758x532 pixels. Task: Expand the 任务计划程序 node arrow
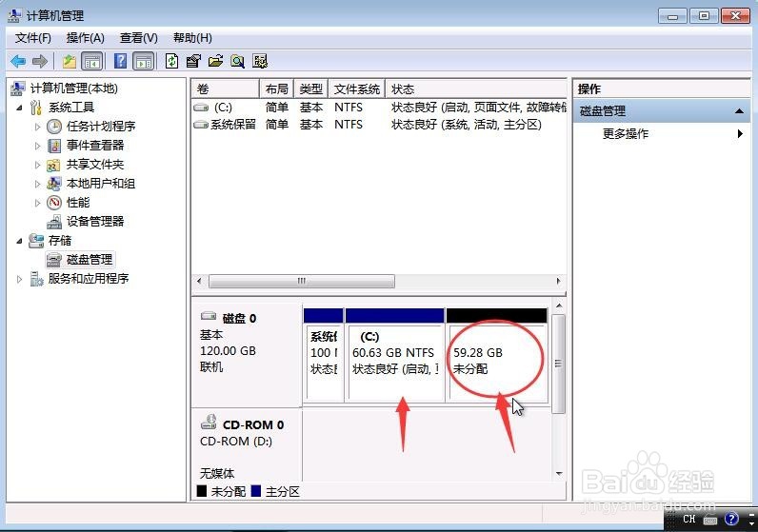38,127
